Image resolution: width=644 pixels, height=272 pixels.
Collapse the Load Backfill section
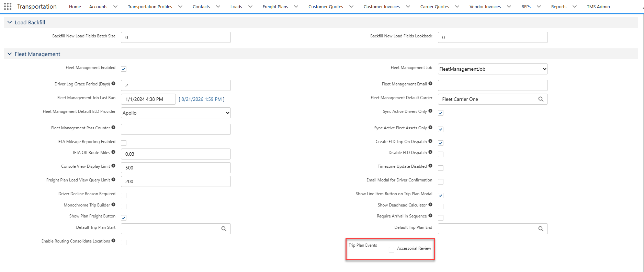point(10,22)
